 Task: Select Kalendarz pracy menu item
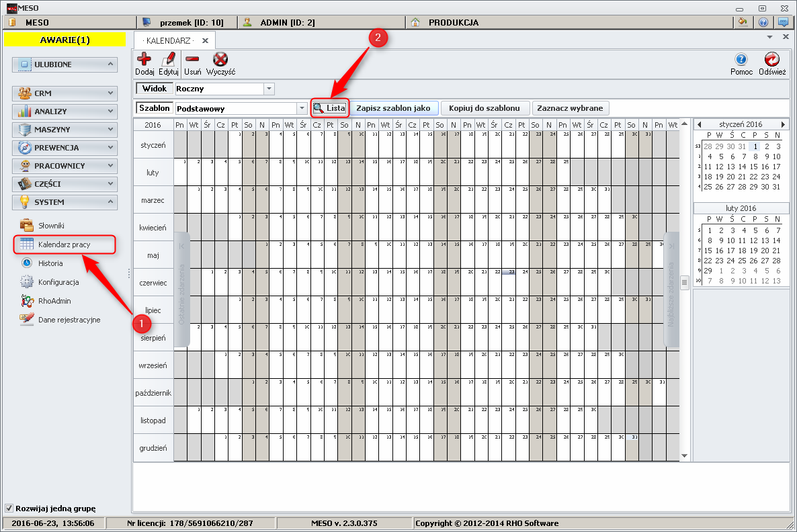click(x=64, y=245)
